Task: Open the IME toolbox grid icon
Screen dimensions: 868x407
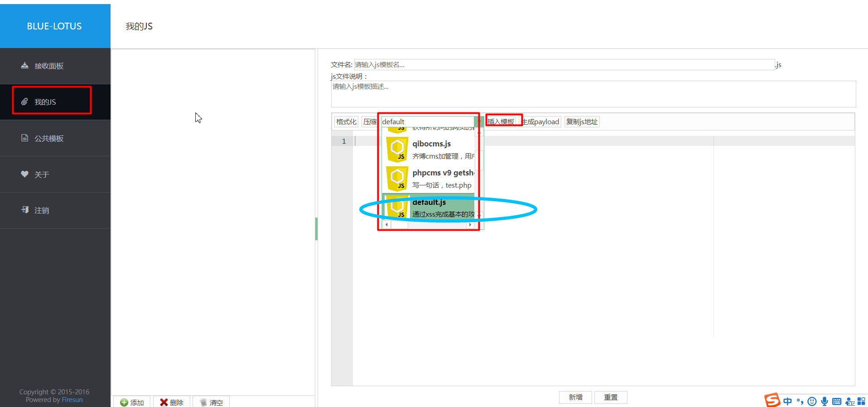Action: 861,401
